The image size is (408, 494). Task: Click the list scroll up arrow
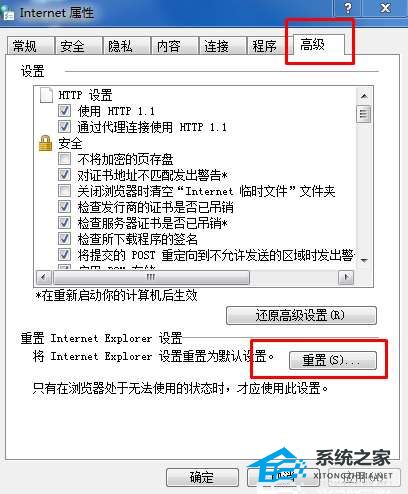(x=364, y=96)
